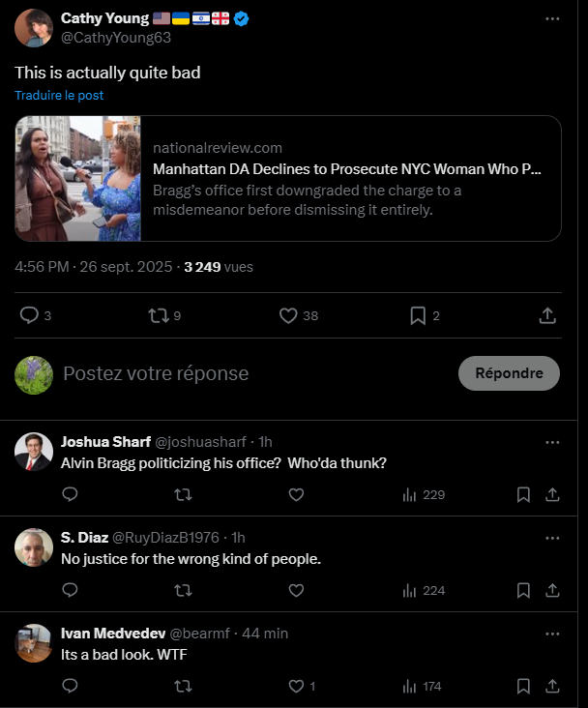Open more options on Joshua Sharf's reply
588x708 pixels.
pyautogui.click(x=552, y=442)
